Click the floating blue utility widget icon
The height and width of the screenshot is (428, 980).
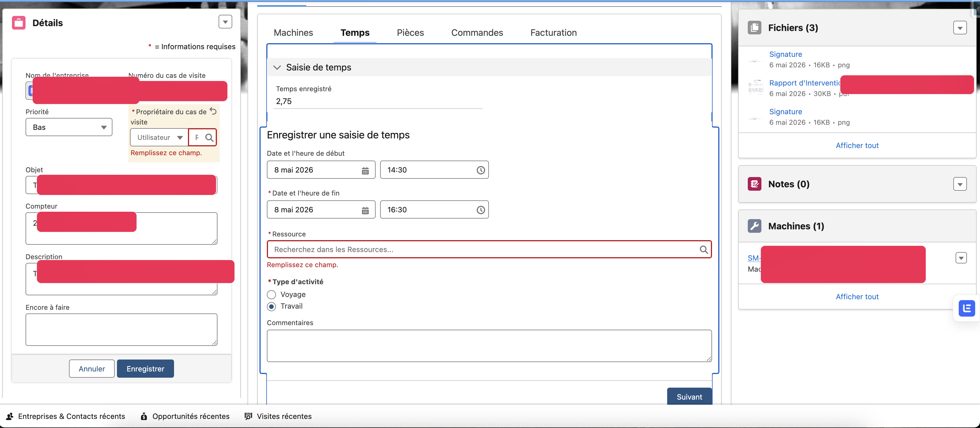click(x=967, y=308)
